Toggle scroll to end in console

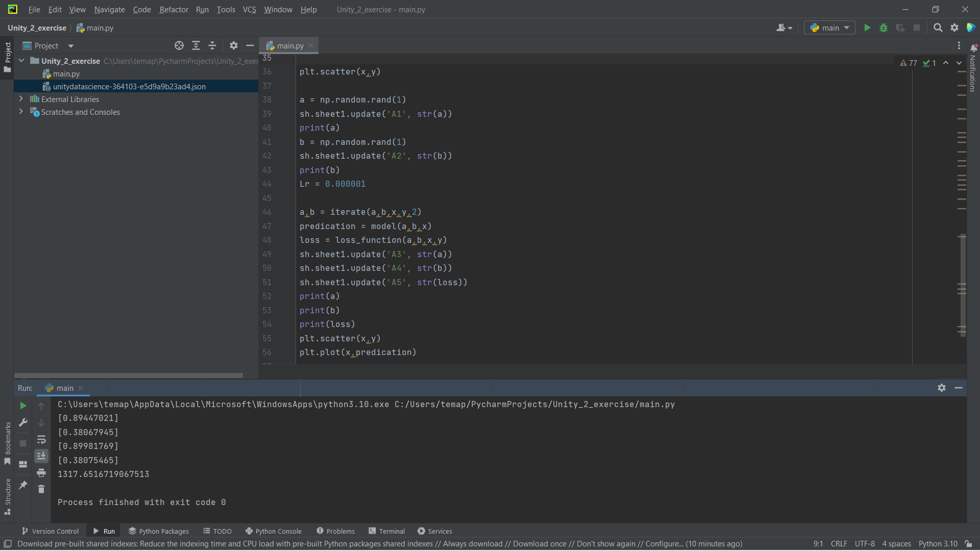click(x=41, y=456)
